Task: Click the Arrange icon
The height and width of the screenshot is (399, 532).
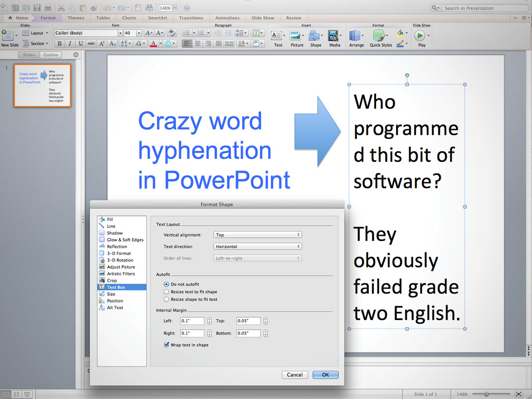Action: pos(355,35)
